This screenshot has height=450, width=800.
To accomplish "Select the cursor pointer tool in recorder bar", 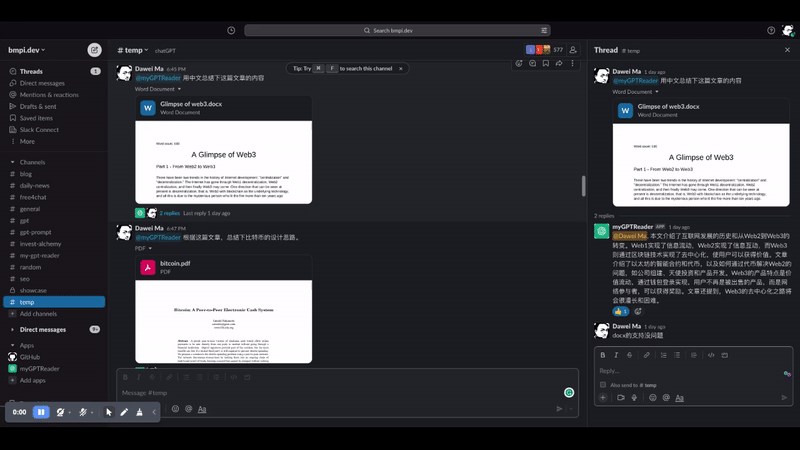I will point(109,412).
